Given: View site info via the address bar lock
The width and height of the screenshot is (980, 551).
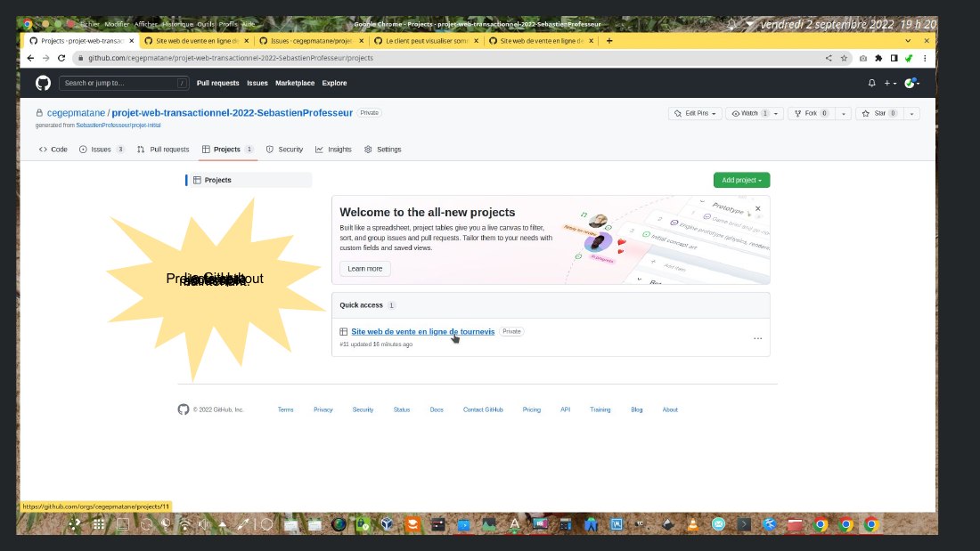Looking at the screenshot, I should [80, 58].
